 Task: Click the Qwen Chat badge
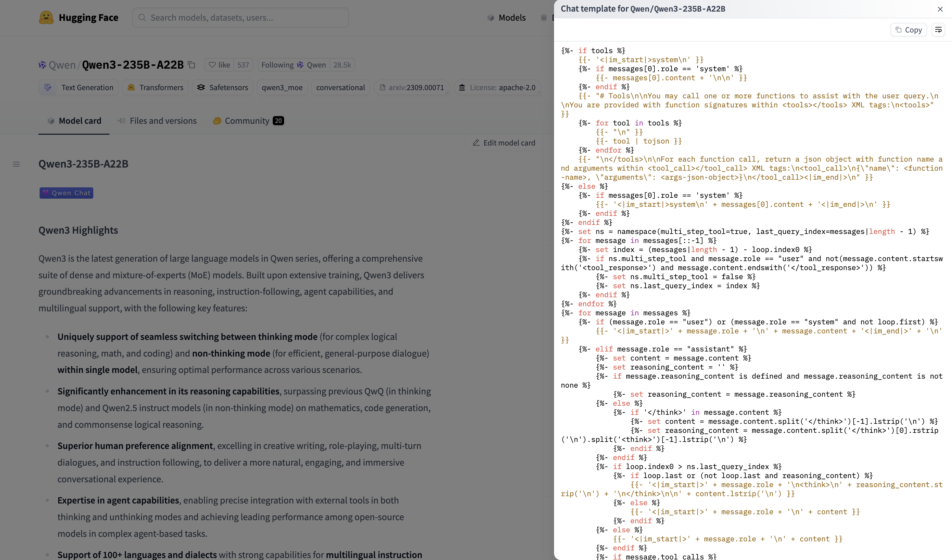66,193
